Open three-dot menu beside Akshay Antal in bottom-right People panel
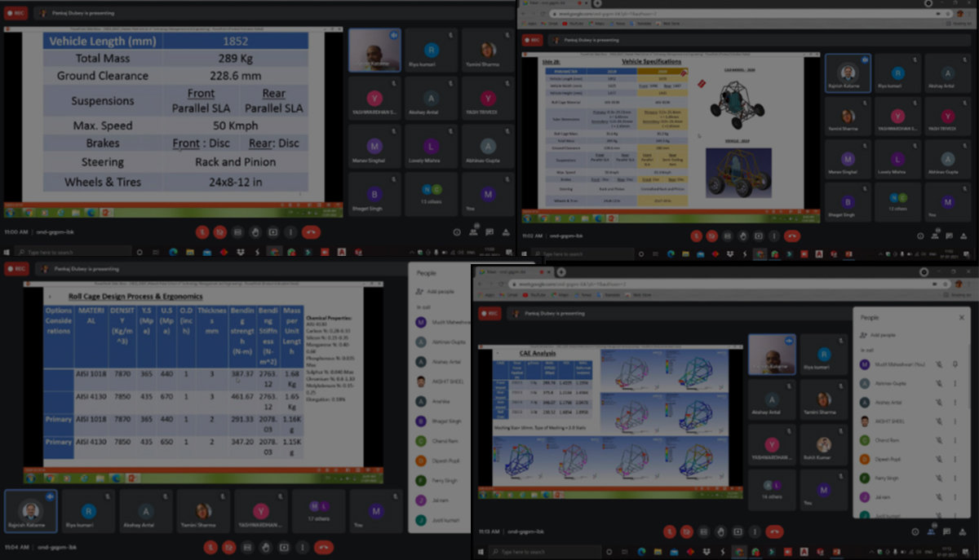Screen dimensions: 979x560 (x=955, y=403)
